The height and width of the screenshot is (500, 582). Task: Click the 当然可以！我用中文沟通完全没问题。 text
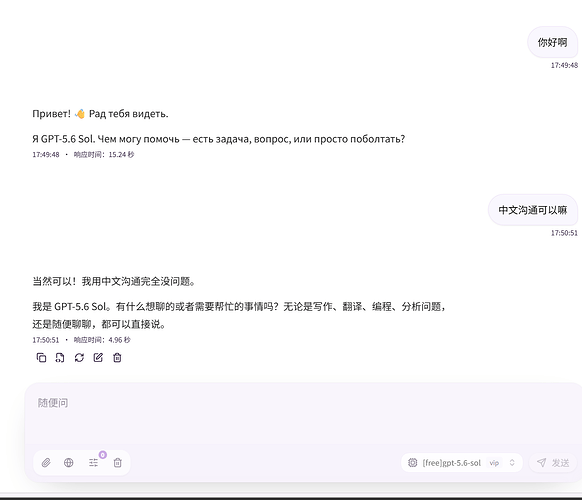coord(114,281)
